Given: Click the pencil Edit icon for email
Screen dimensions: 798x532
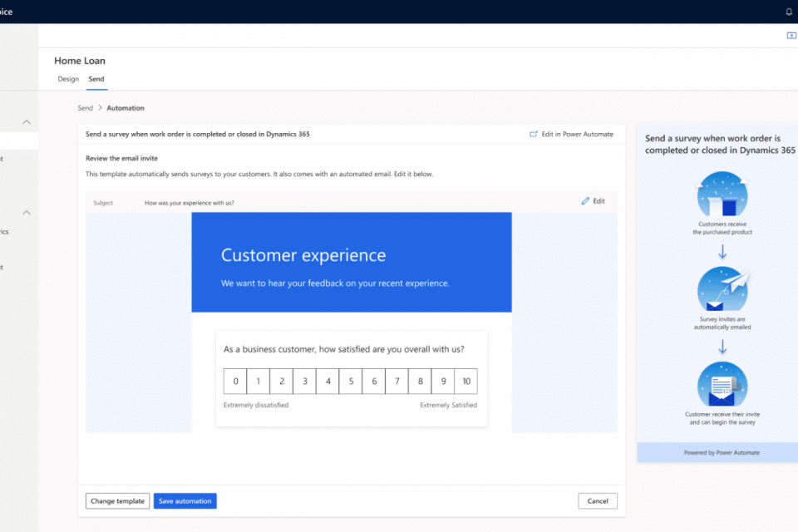Looking at the screenshot, I should [x=585, y=201].
